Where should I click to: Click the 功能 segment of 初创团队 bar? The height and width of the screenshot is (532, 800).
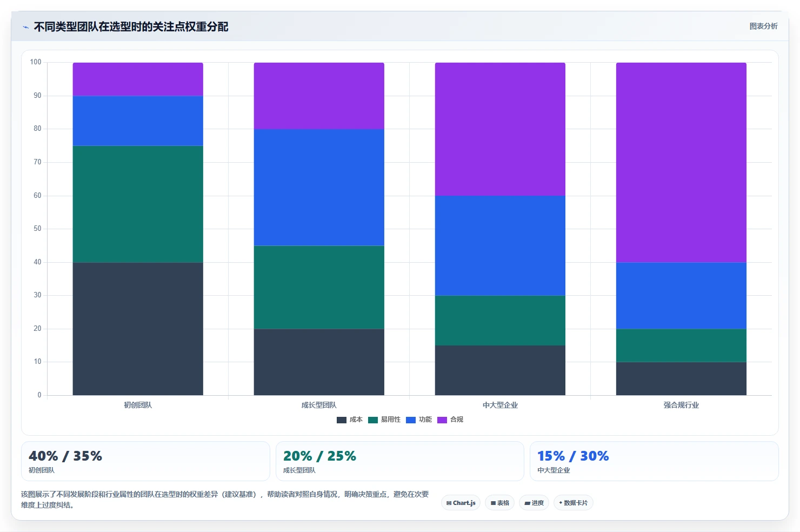pos(138,121)
